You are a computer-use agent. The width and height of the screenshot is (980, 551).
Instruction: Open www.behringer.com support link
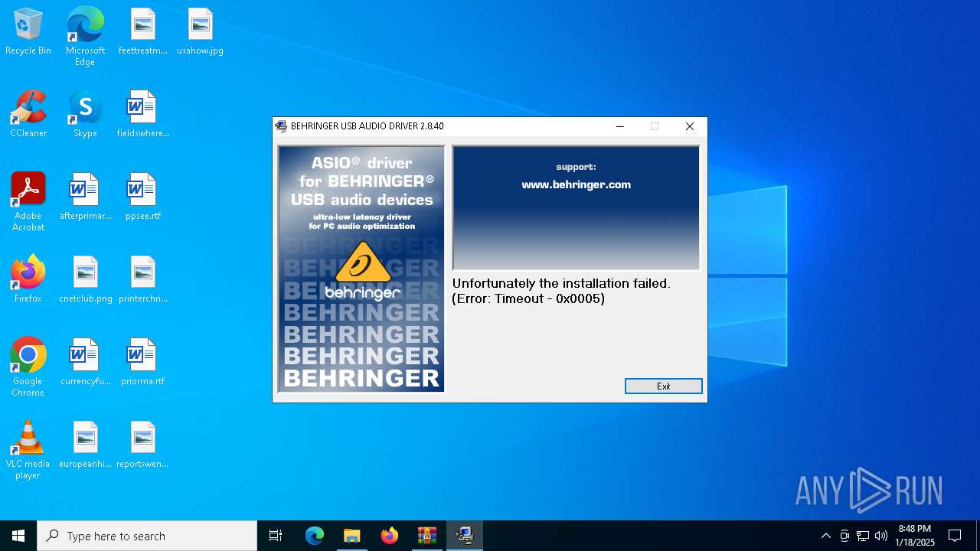pyautogui.click(x=576, y=184)
